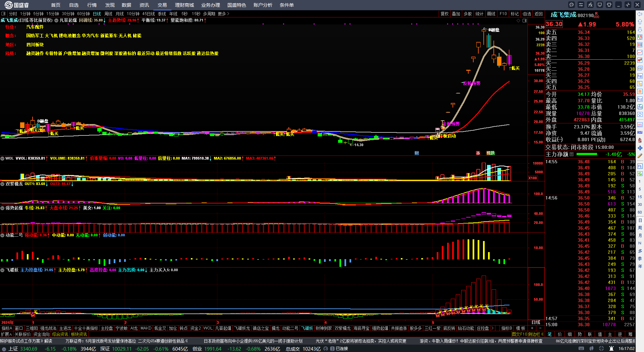Image resolution: width=644 pixels, height=352 pixels.
Task: Click the panel layout icon at chart top right
Action: click(x=525, y=20)
